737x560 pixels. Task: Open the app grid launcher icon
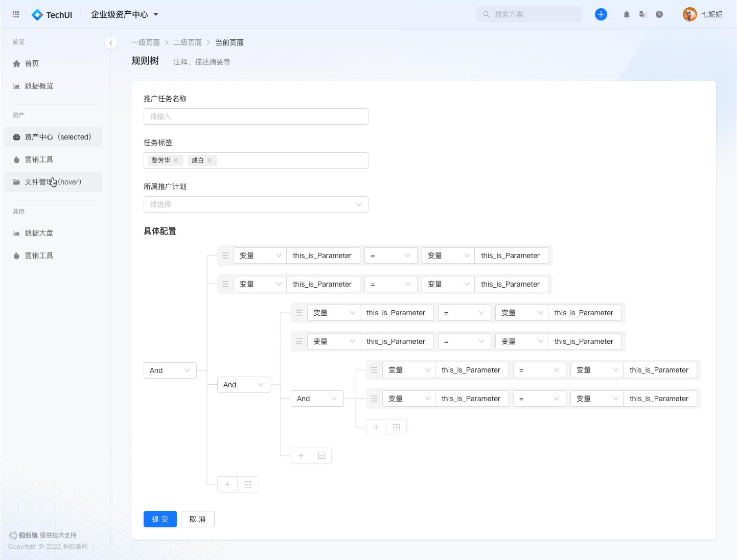pyautogui.click(x=16, y=14)
